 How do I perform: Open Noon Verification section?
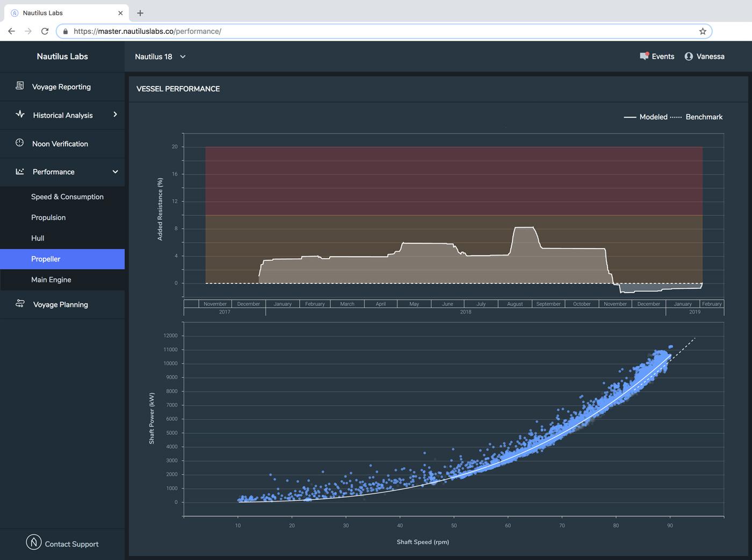pos(62,143)
